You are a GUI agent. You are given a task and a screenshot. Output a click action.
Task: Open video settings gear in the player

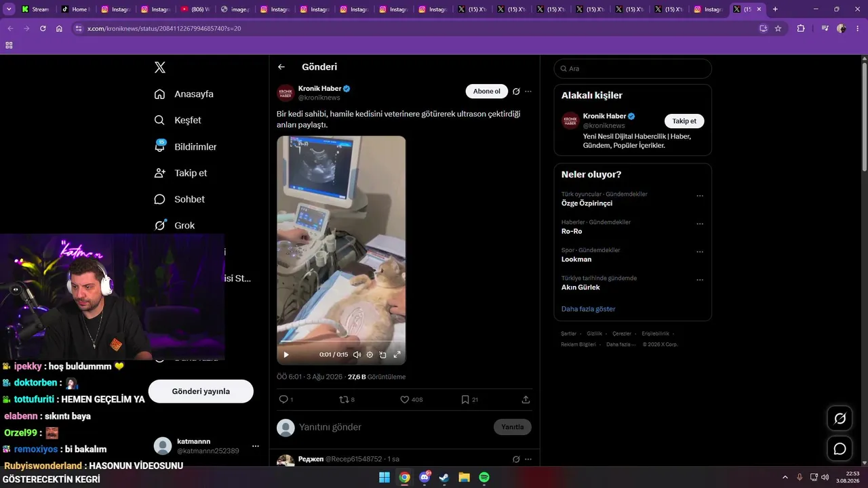point(370,354)
